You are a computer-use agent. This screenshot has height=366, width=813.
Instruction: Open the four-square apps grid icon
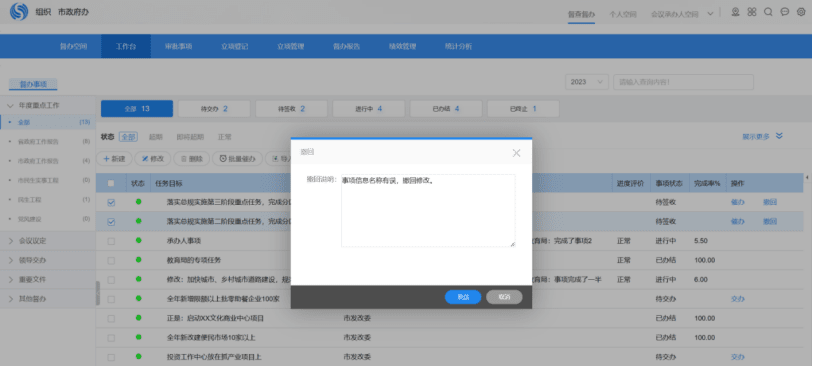point(752,12)
